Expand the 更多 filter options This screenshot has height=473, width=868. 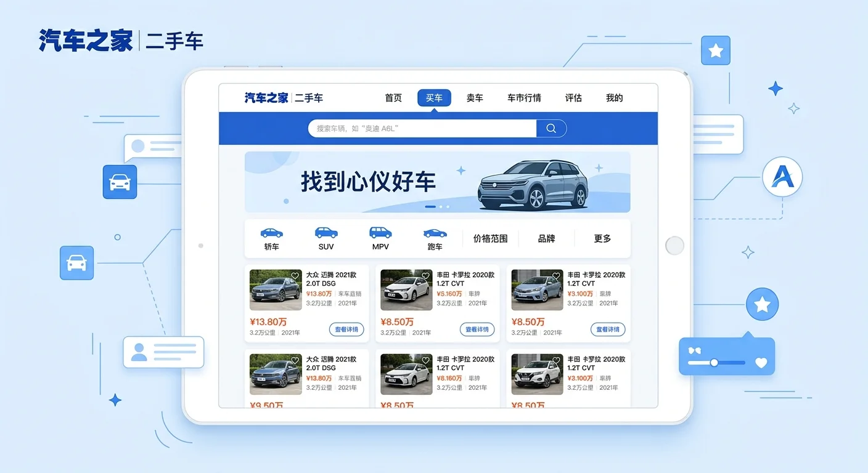(602, 238)
